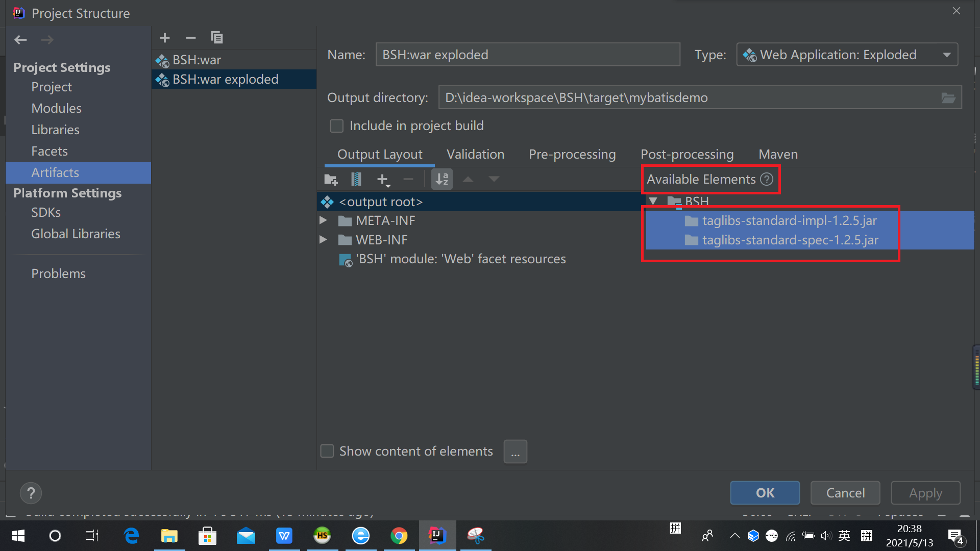Open the Maven tab
The image size is (980, 551).
778,155
